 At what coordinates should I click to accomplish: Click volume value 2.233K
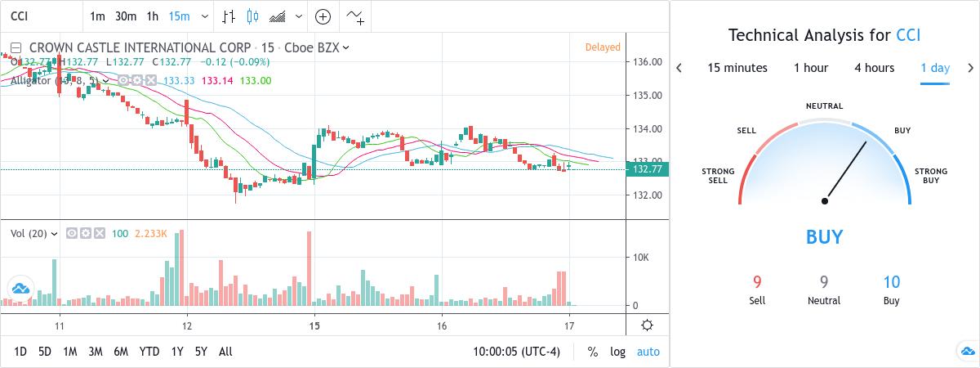(151, 233)
